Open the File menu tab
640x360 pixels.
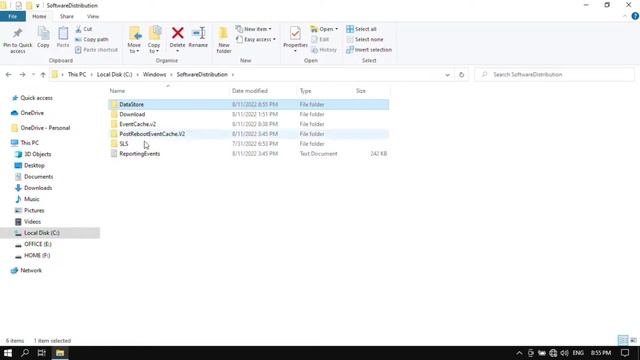pyautogui.click(x=13, y=16)
